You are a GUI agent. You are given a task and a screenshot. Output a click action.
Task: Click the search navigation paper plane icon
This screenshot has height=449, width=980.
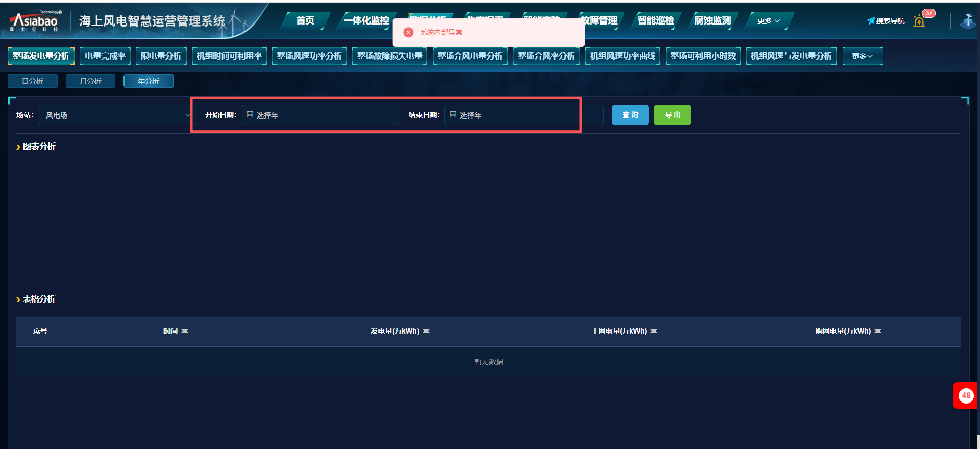(x=871, y=21)
